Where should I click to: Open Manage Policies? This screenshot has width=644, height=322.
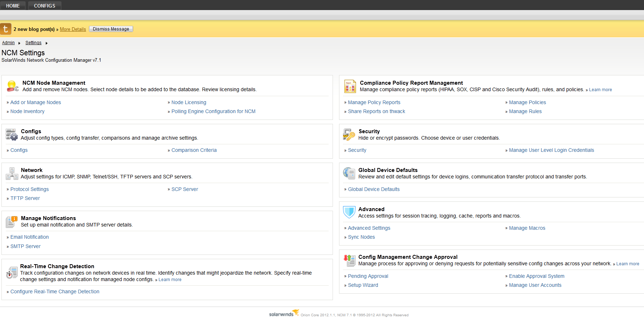pos(527,102)
